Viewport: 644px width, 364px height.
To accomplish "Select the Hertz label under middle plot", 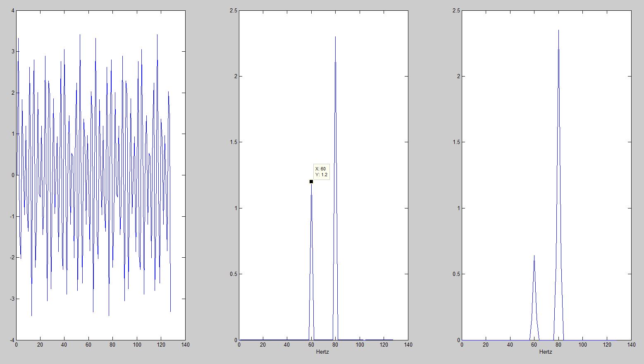I will pyautogui.click(x=322, y=352).
